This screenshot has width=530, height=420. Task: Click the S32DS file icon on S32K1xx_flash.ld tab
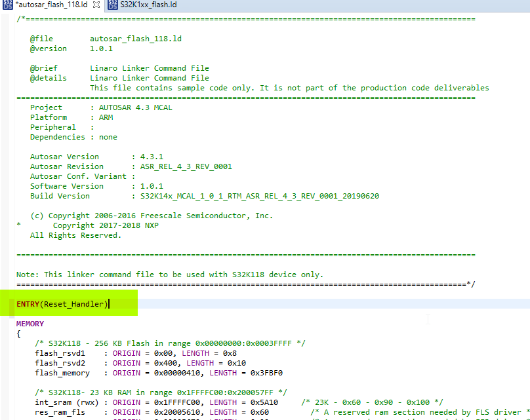point(113,5)
